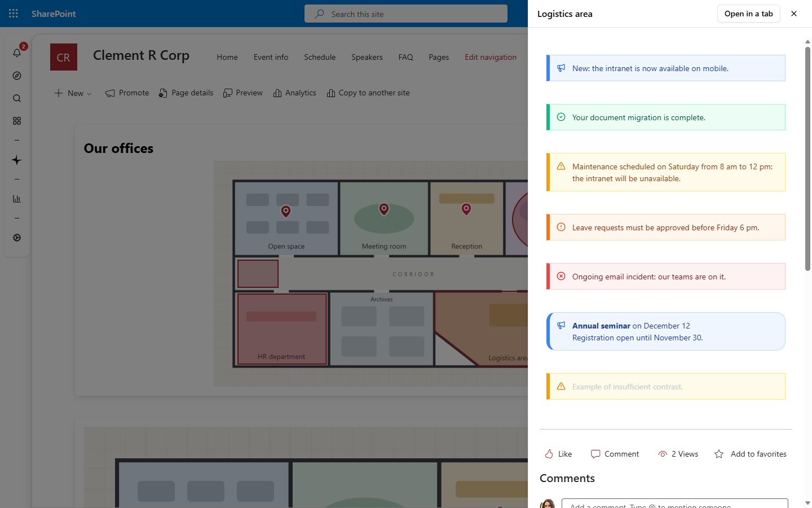Click the Clement R Corp site title

click(141, 55)
